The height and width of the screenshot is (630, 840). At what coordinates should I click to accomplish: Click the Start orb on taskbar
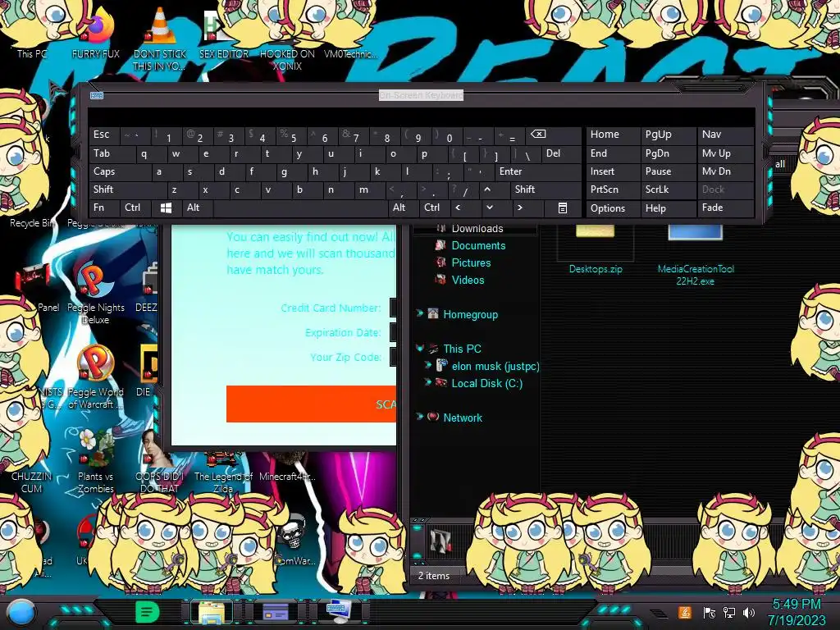point(21,612)
